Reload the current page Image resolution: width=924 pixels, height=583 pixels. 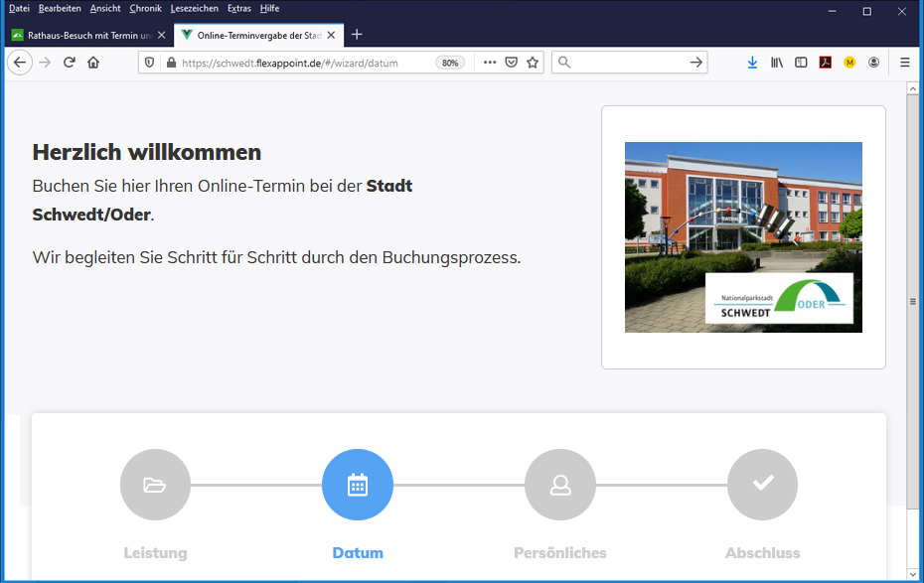[x=68, y=62]
